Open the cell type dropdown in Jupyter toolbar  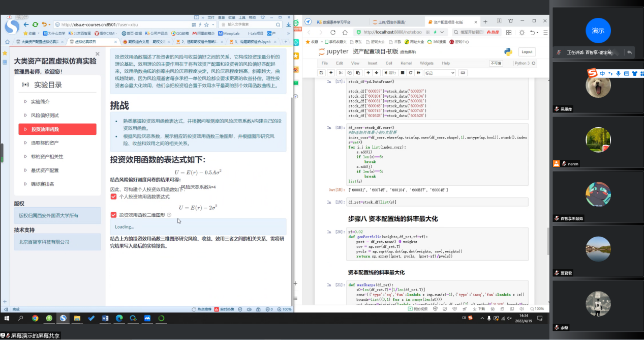(x=440, y=73)
